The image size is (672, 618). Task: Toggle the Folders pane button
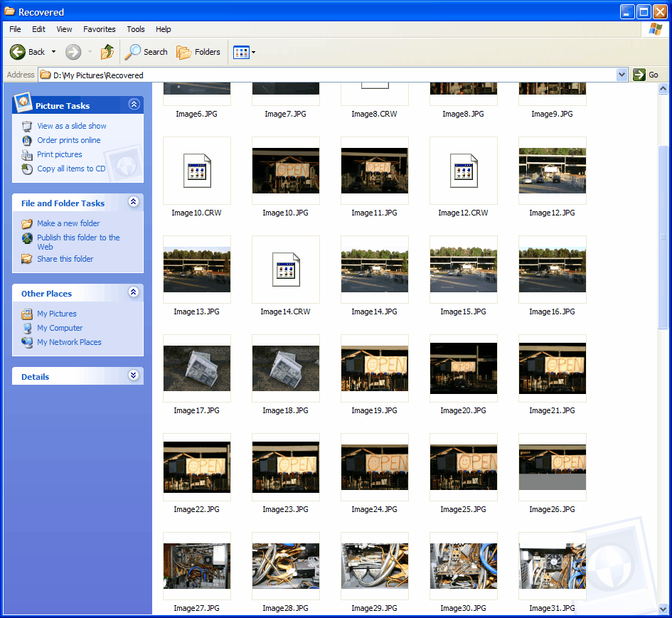198,52
